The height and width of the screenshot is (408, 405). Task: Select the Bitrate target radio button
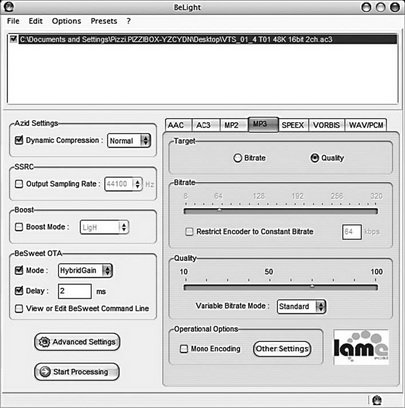click(x=237, y=158)
